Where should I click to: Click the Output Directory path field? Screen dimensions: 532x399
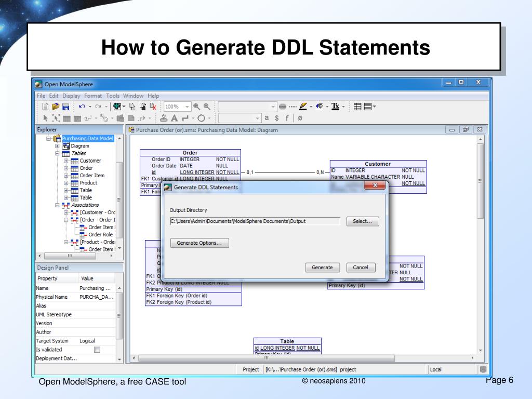255,221
